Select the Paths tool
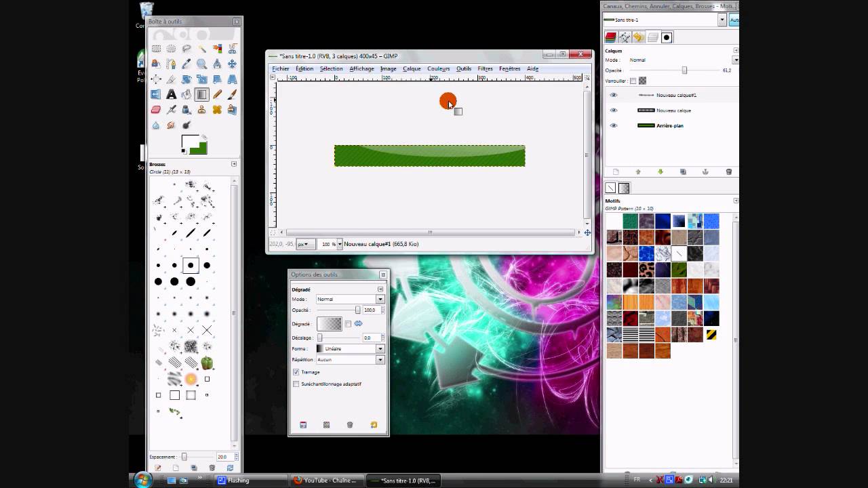 click(156, 64)
